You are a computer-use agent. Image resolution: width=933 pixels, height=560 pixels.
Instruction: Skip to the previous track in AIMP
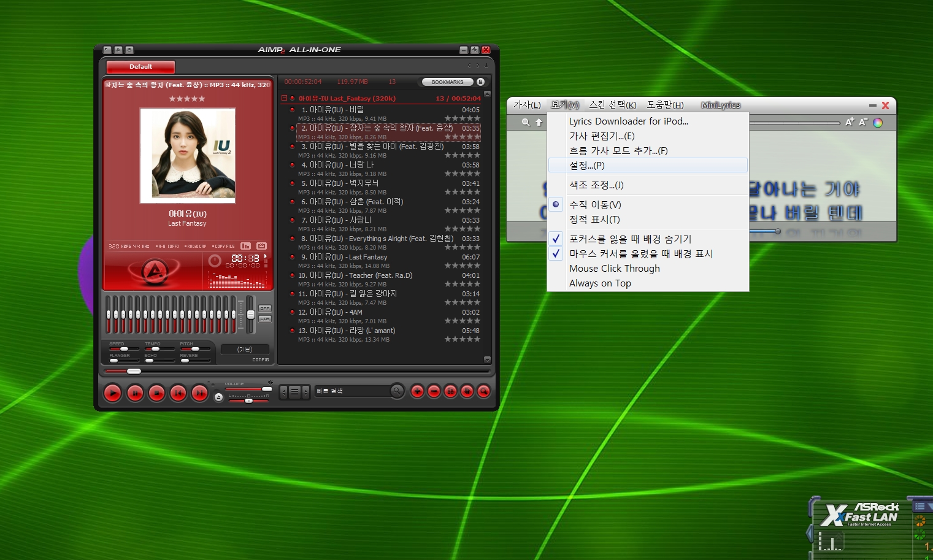(178, 393)
